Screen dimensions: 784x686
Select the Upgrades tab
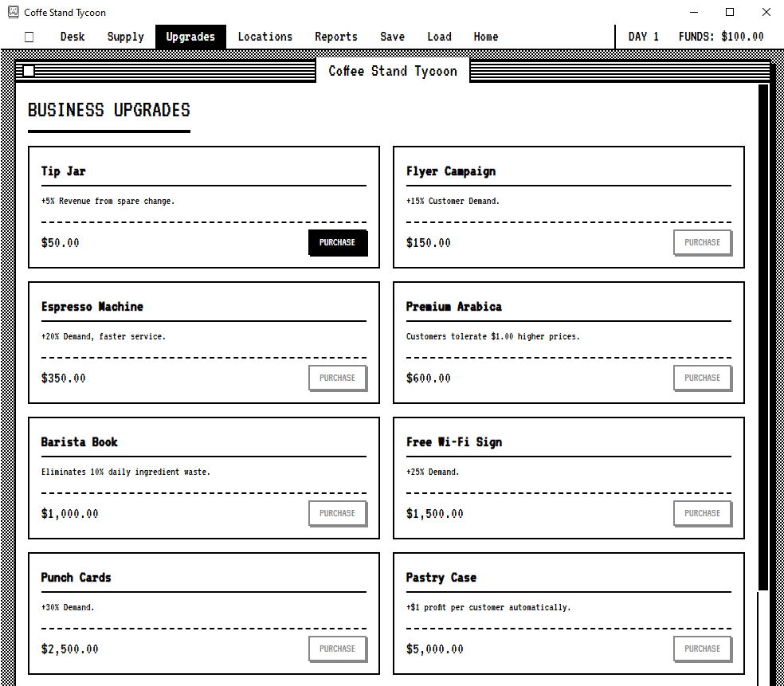(190, 37)
